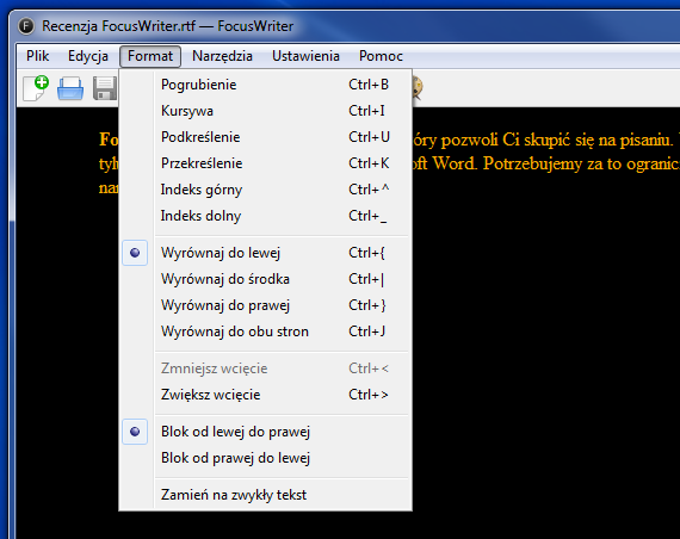
Task: Select Wyrównaj do lewej alignment
Action: click(265, 253)
